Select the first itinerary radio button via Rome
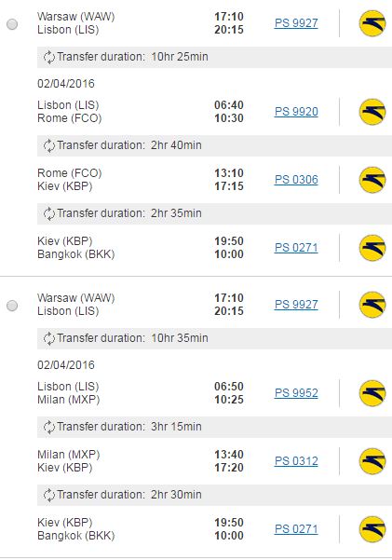This screenshot has height=560, width=392. 12,24
